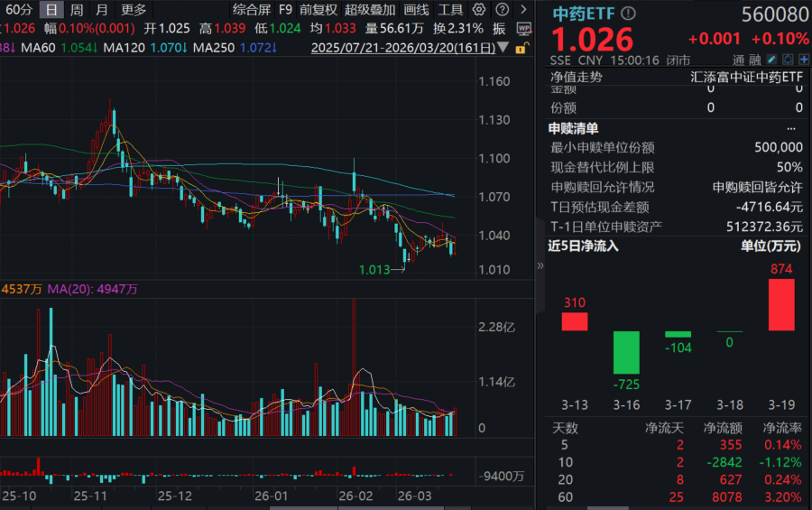Viewport: 812px width, 510px height.
Task: Toggle 前复权 price adjustment mode
Action: tap(318, 10)
